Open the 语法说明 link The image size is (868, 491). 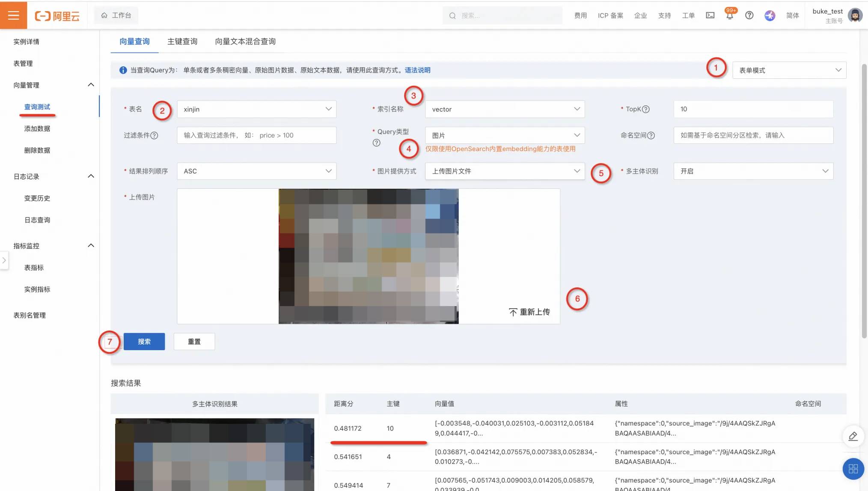click(417, 70)
